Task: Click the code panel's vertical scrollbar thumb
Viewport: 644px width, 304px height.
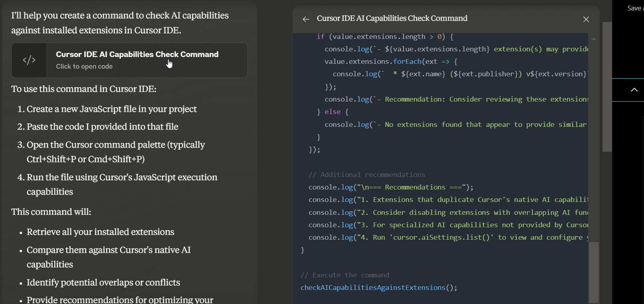Action: pos(593,271)
